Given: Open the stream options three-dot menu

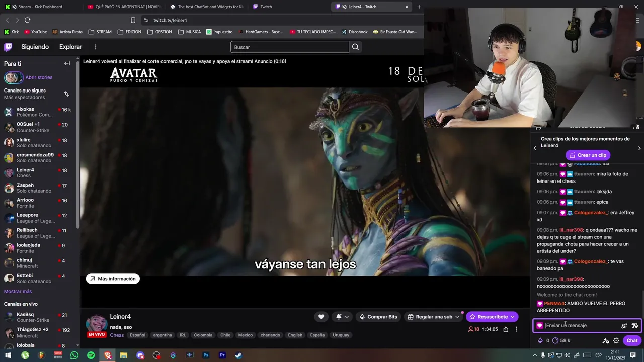Looking at the screenshot, I should 516,329.
